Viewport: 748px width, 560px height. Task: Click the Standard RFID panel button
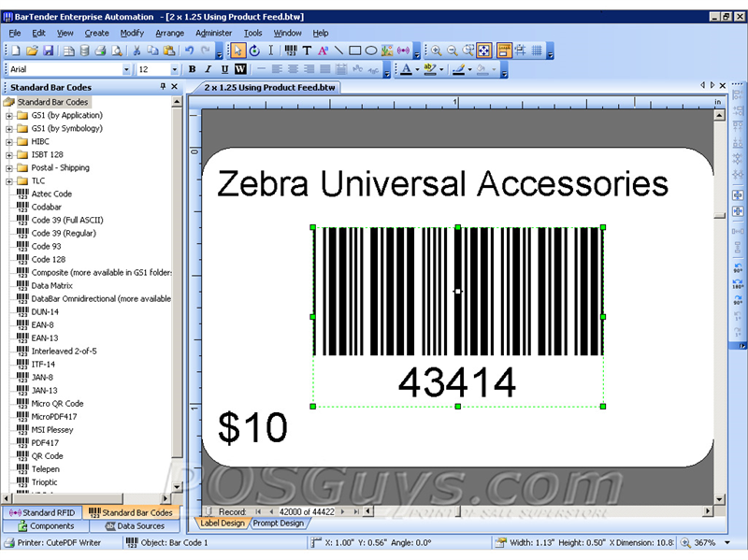click(x=42, y=512)
